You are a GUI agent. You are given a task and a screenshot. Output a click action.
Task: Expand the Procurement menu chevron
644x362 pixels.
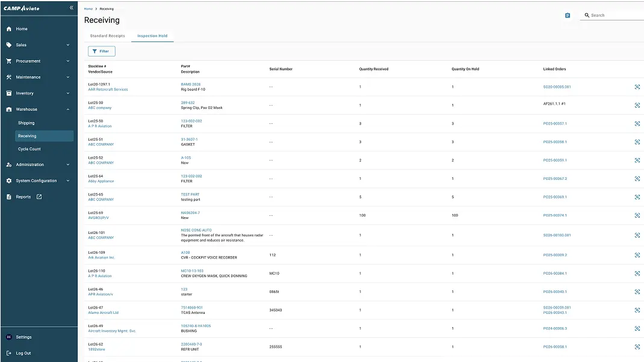pyautogui.click(x=68, y=61)
